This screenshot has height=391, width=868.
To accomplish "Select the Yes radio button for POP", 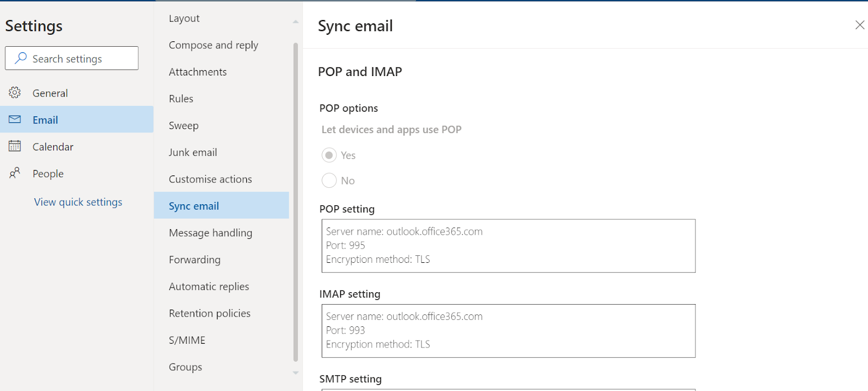I will [x=329, y=155].
